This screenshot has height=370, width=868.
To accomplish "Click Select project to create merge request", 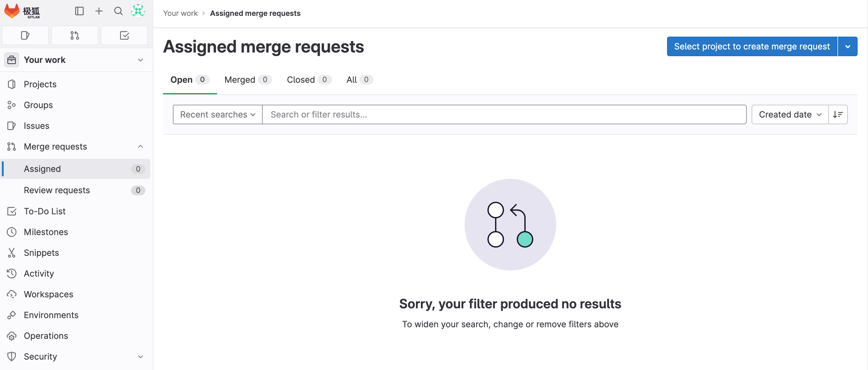I will coord(752,46).
